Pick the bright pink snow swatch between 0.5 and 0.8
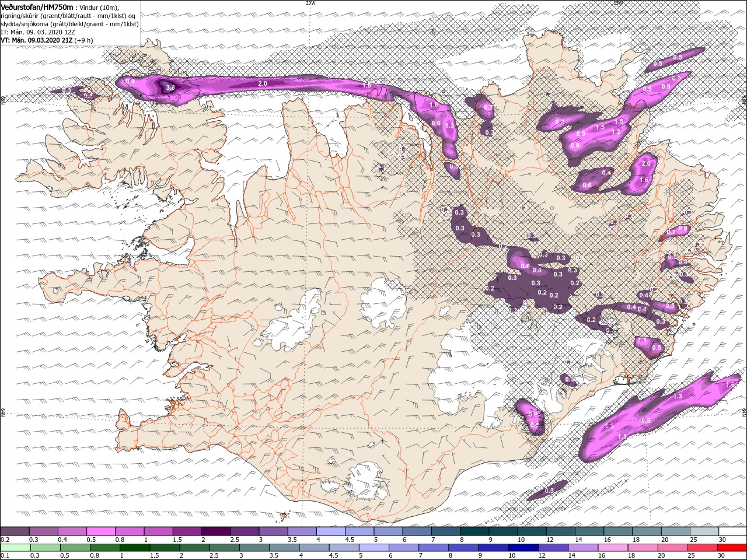This screenshot has height=560, width=747. (x=100, y=531)
